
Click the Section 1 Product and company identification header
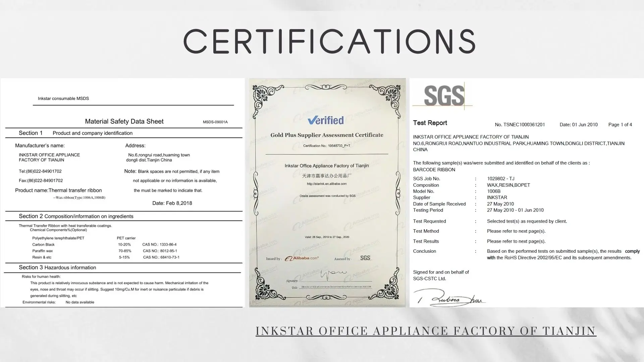75,133
